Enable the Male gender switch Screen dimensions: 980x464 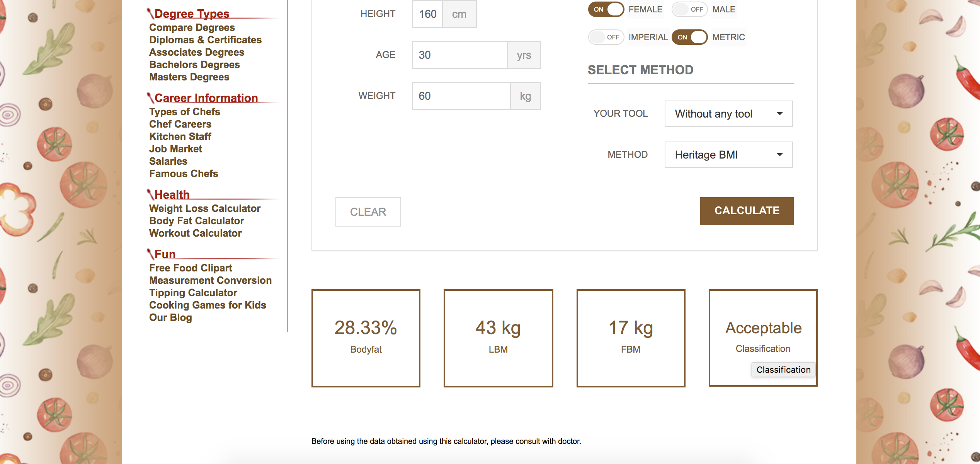689,9
